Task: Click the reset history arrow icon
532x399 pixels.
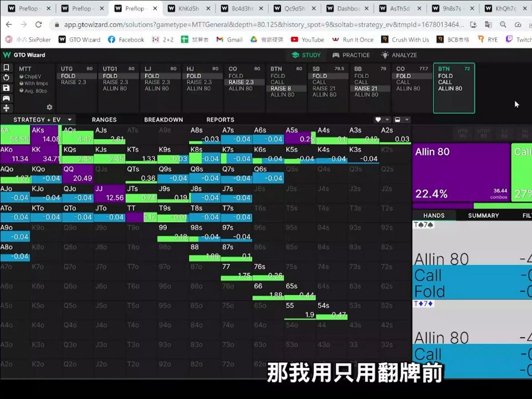Action: (x=6, y=78)
